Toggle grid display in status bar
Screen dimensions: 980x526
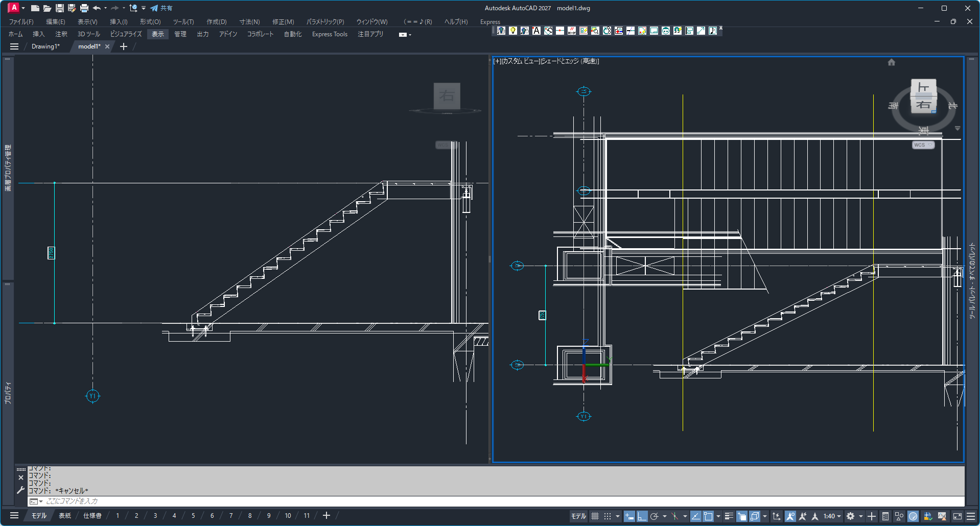click(595, 516)
